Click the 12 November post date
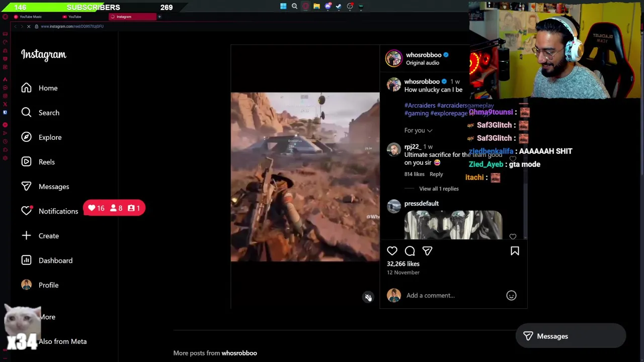The width and height of the screenshot is (644, 362). tap(403, 273)
